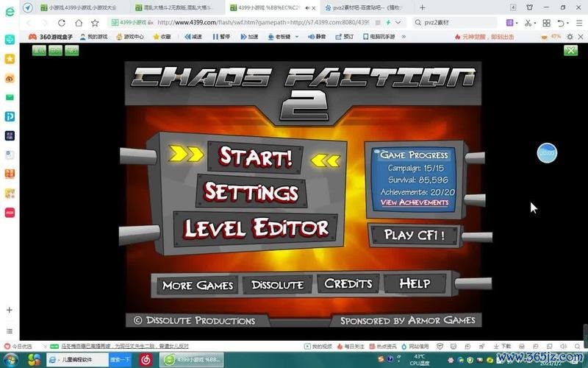Click the 暂停 pause button

coord(221,37)
